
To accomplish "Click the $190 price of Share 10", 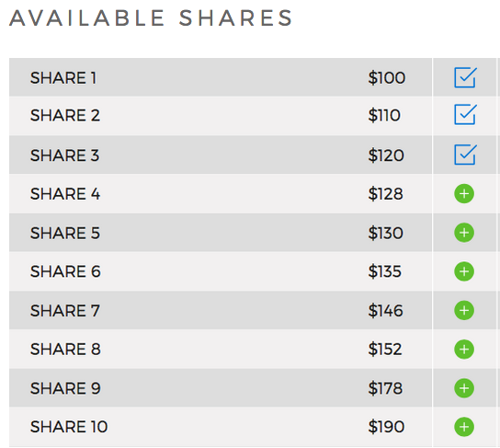I will (x=386, y=427).
